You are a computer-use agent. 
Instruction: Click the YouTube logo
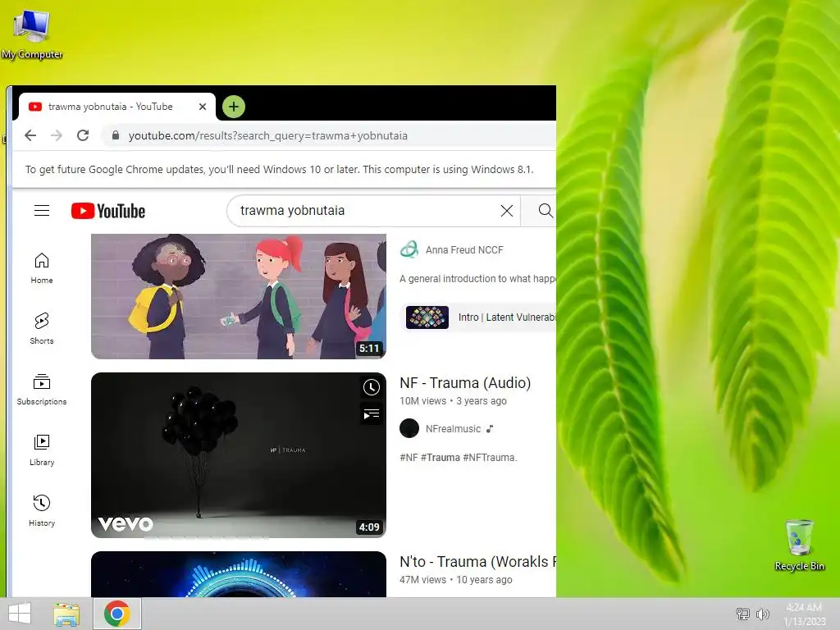click(108, 211)
